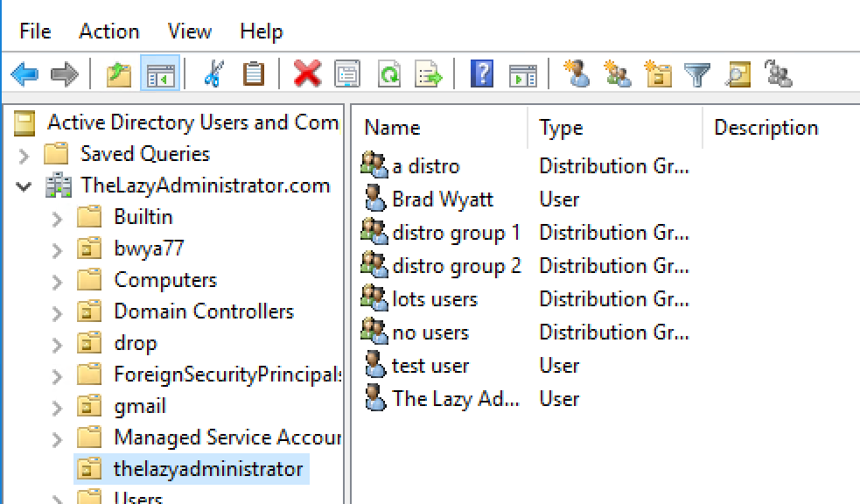860x504 pixels.
Task: Expand the Saved Queries node
Action: click(24, 156)
